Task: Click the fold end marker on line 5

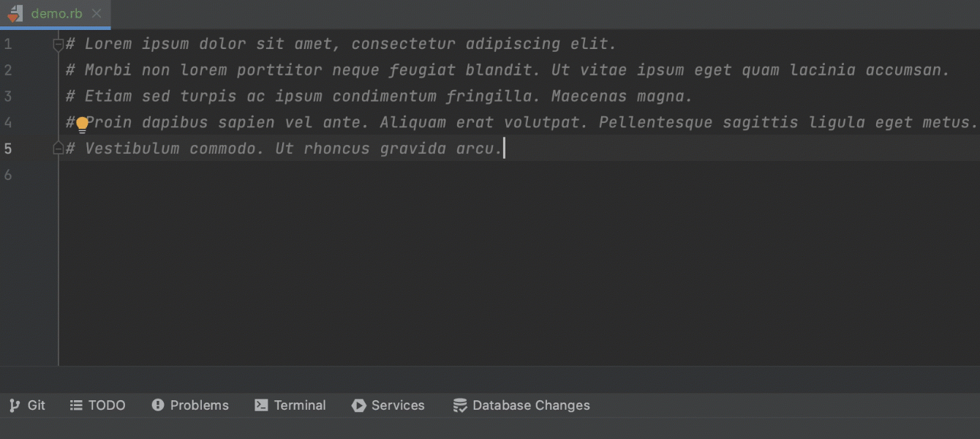Action: click(59, 149)
